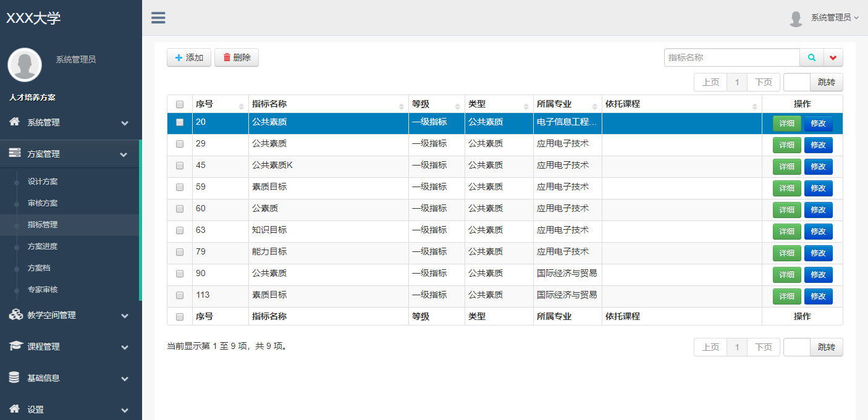Open 设计方案 in sidebar submenu
868x420 pixels.
point(43,182)
